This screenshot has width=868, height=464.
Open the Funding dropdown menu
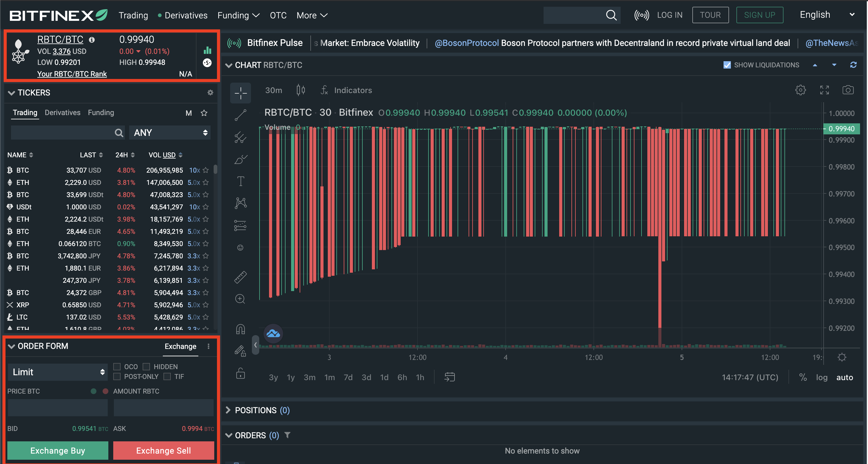(x=238, y=15)
